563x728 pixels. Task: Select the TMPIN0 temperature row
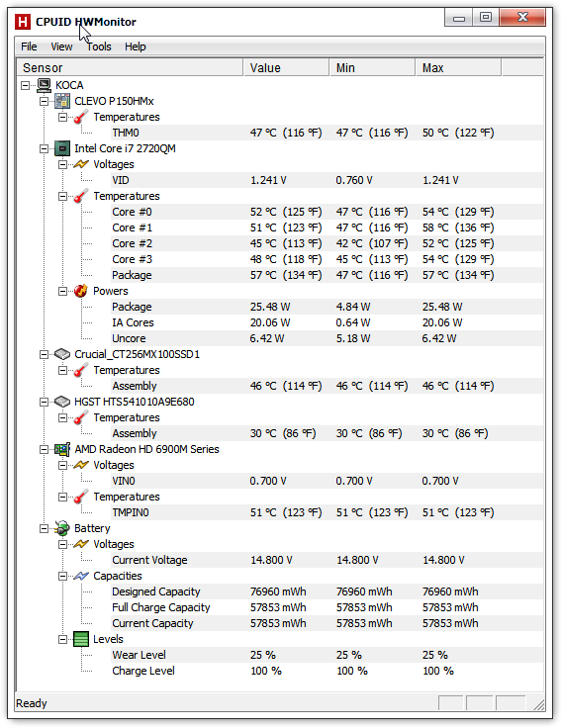tap(328, 512)
